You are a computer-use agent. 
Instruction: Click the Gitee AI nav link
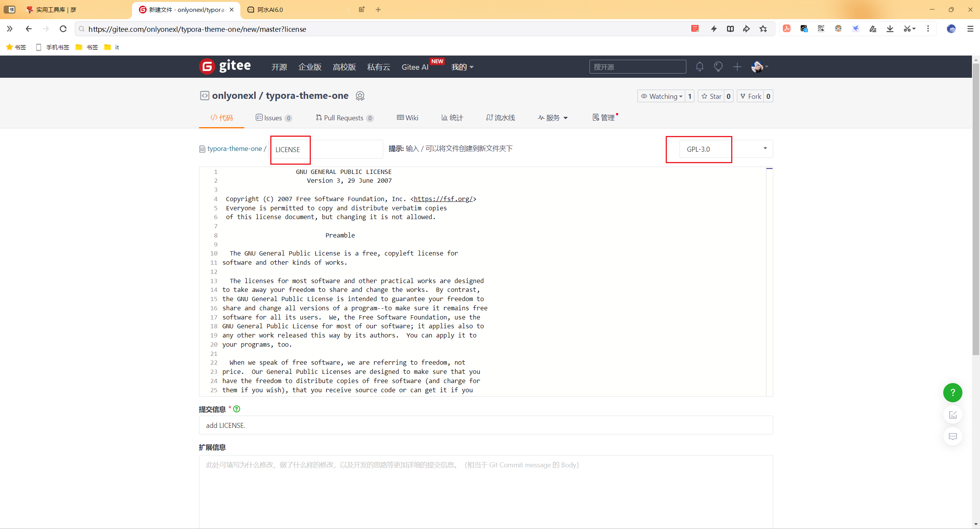coord(415,67)
